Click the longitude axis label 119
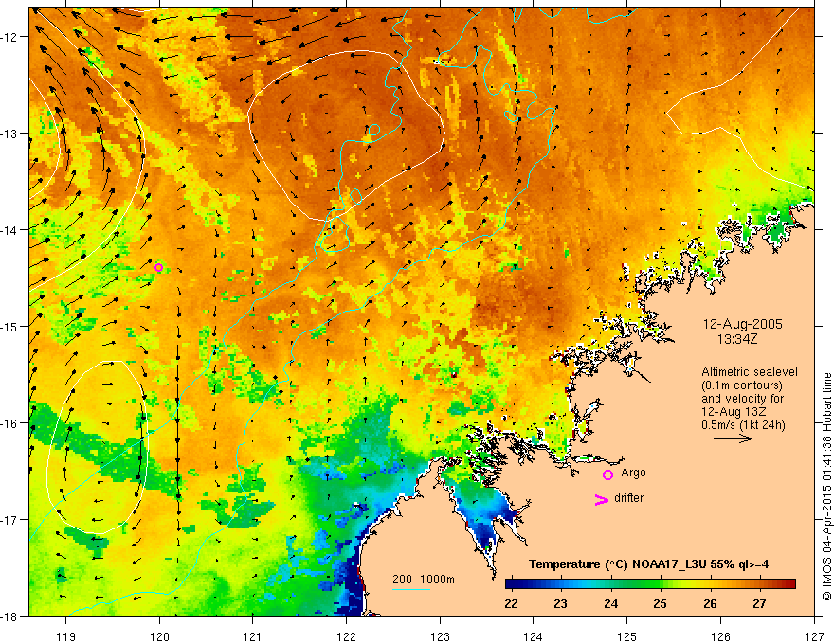The image size is (834, 644). [66, 636]
